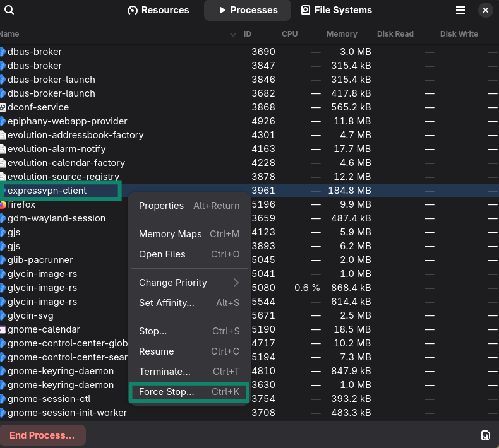Select the expressvpn-client process row
This screenshot has width=499, height=448.
tap(249, 191)
